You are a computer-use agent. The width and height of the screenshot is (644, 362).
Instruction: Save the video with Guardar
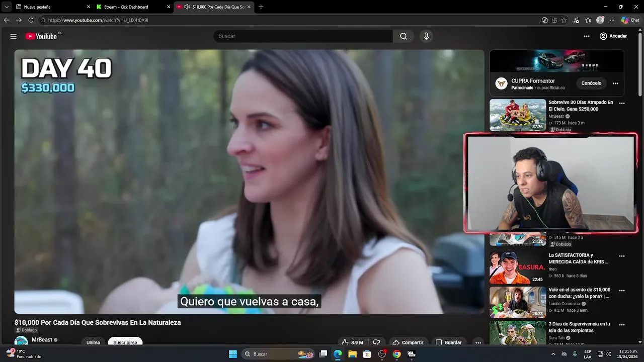[448, 342]
